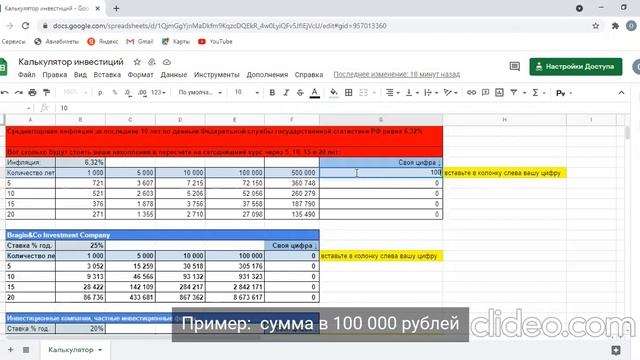Activate the paint format roller tool
640x360 pixels.
pos(47,93)
